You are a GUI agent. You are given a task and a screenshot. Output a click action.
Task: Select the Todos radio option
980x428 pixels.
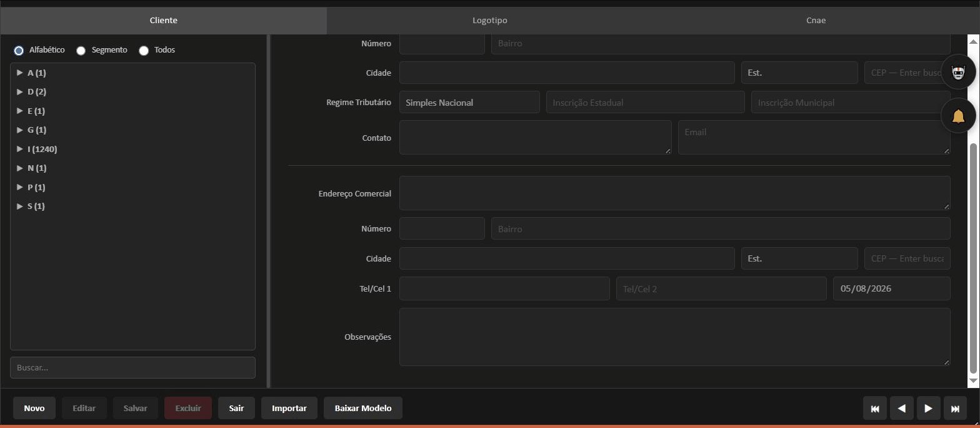tap(144, 51)
